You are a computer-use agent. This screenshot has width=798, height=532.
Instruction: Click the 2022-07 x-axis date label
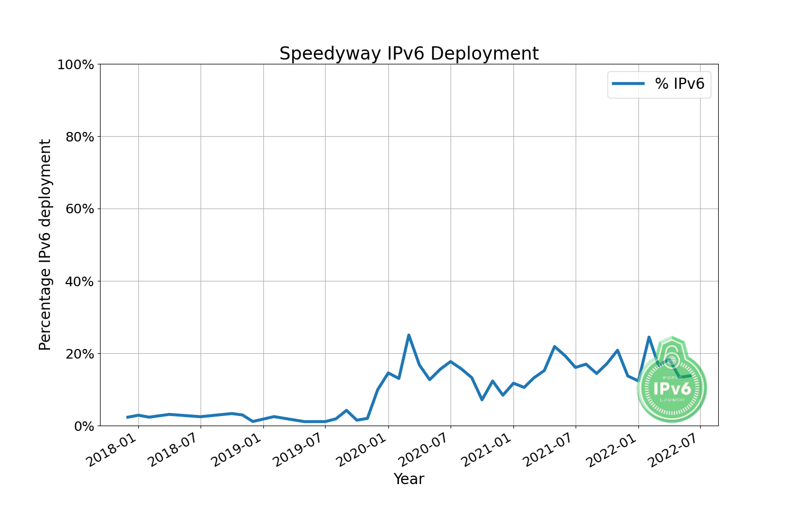675,451
